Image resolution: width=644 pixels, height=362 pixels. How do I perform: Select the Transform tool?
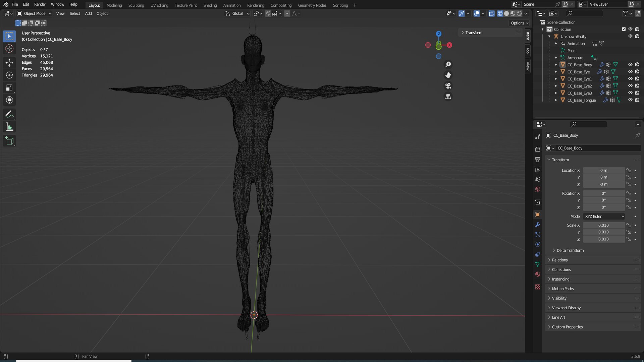click(x=9, y=100)
